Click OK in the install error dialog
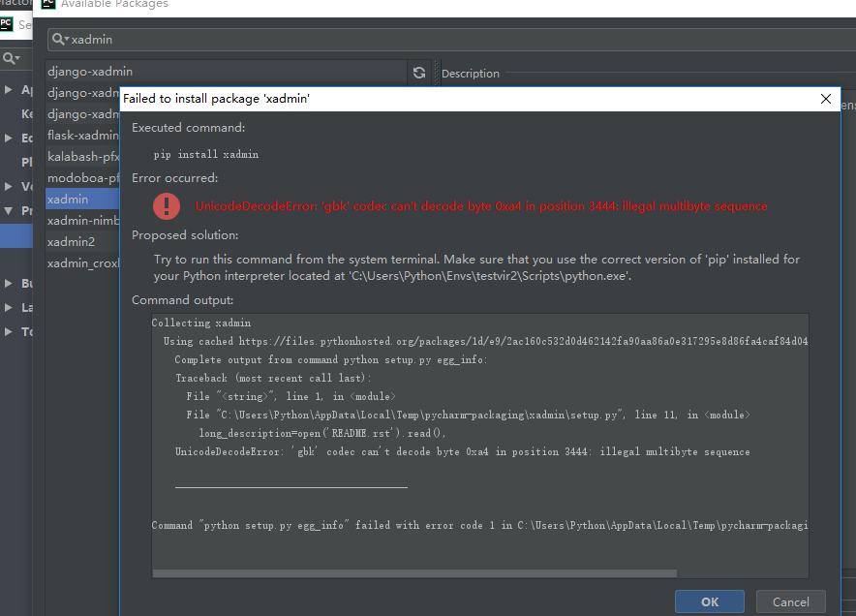 point(709,601)
